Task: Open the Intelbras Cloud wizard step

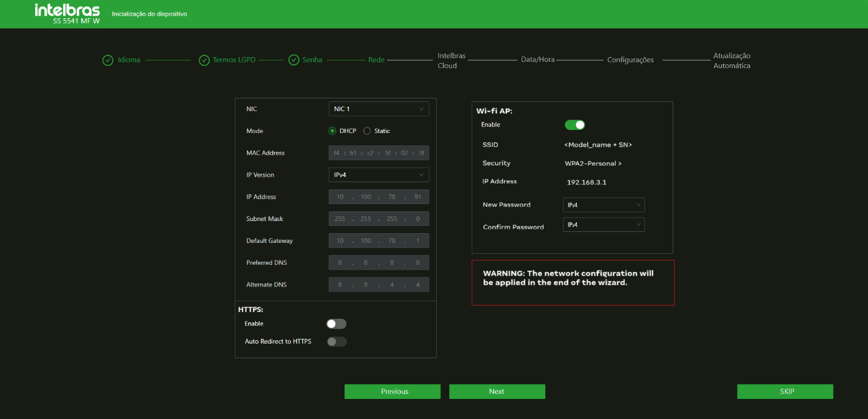Action: 451,61
